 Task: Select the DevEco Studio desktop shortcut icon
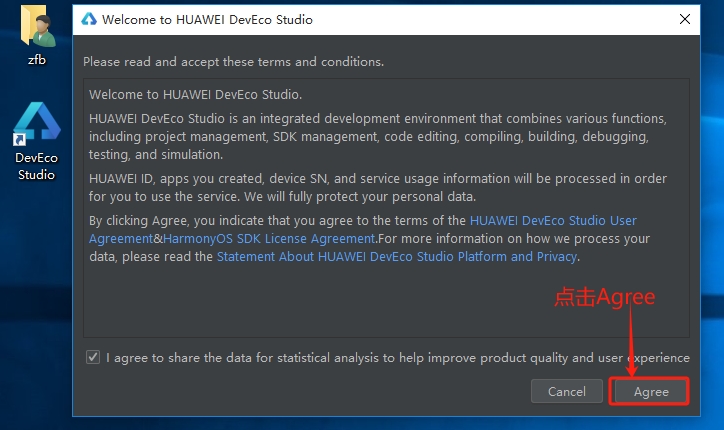click(x=36, y=123)
